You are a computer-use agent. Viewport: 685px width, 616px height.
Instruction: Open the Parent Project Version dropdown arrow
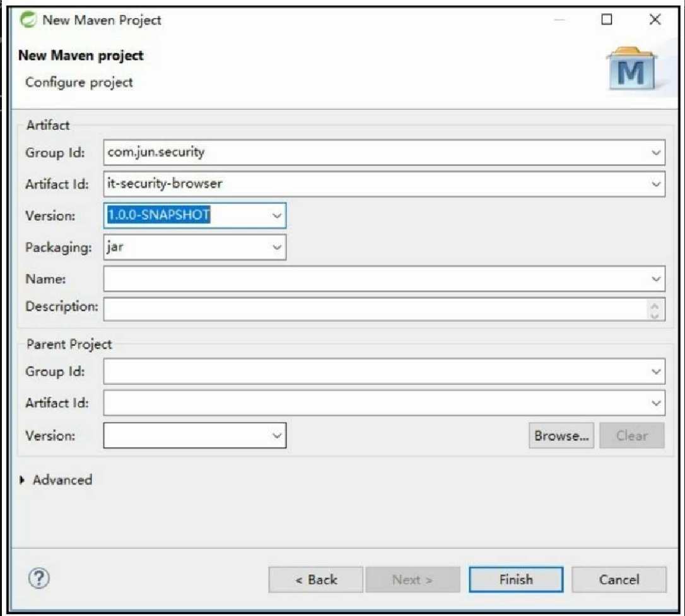pos(276,435)
